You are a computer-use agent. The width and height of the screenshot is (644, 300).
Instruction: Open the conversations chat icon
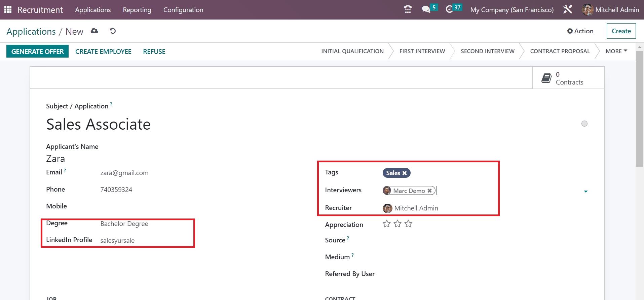point(426,9)
